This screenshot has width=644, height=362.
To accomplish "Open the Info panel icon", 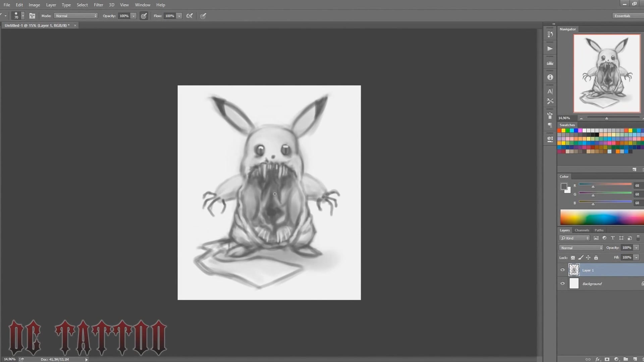I will (x=550, y=77).
